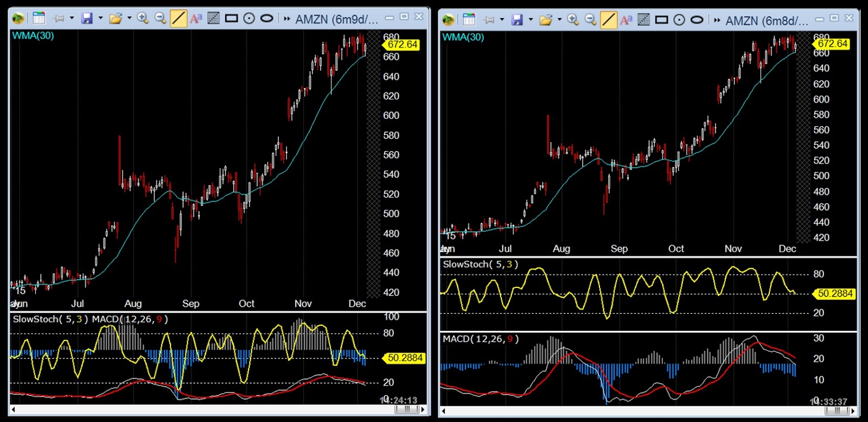Click right scroll arrow in right chart scrollbar
This screenshot has height=422, width=868.
853,411
